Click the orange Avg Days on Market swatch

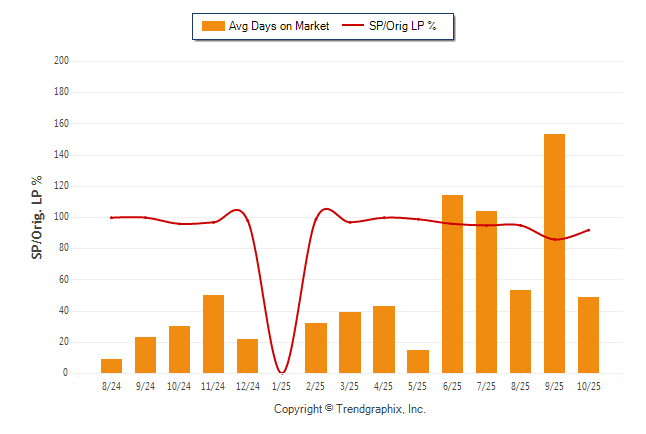213,26
